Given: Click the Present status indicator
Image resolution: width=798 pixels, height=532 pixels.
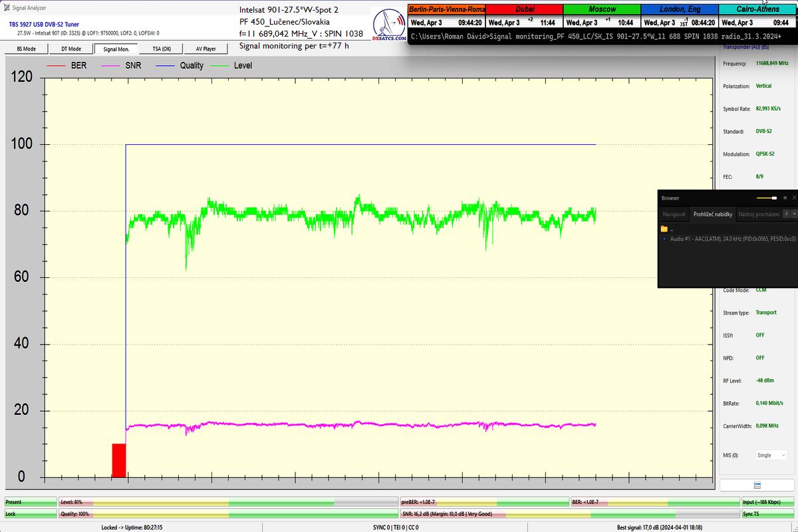Looking at the screenshot, I should pyautogui.click(x=30, y=502).
